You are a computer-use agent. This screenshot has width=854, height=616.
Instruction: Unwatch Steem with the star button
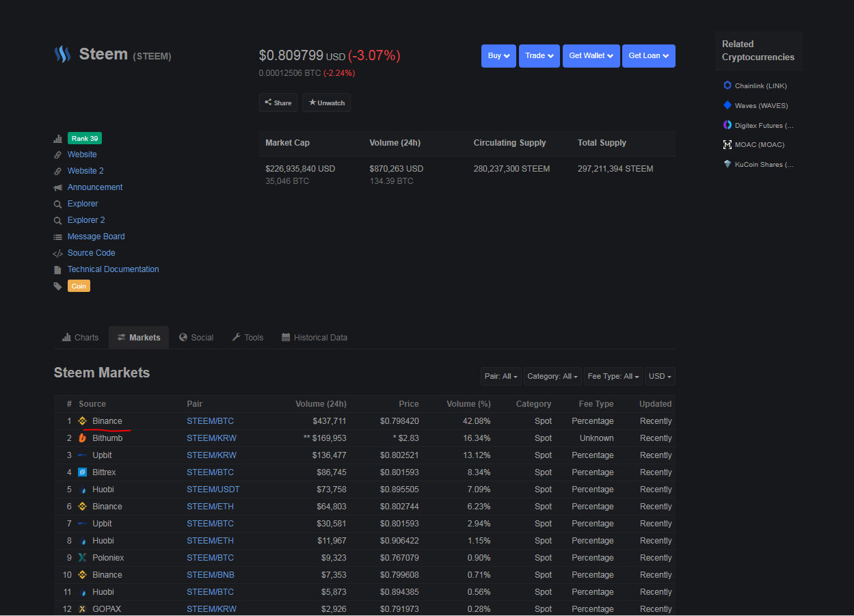click(327, 103)
